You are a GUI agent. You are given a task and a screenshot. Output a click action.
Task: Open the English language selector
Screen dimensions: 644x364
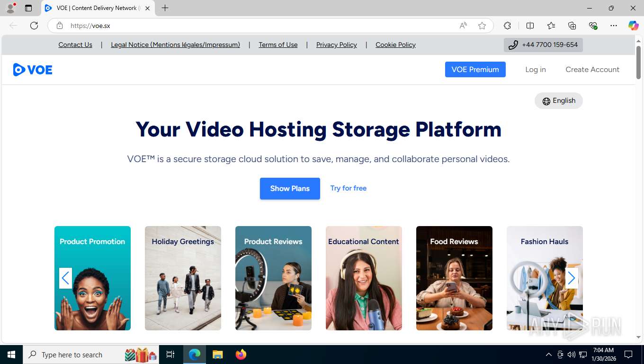click(559, 100)
